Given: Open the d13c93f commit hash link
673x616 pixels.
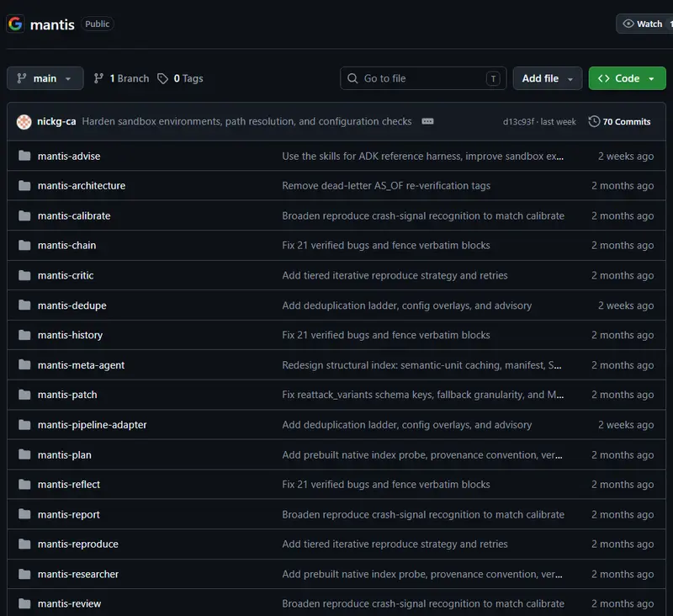Looking at the screenshot, I should (518, 122).
